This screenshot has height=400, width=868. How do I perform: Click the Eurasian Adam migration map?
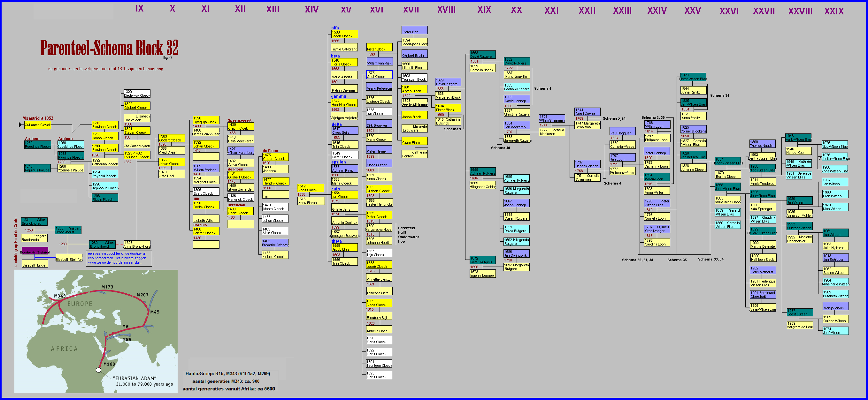(96, 331)
